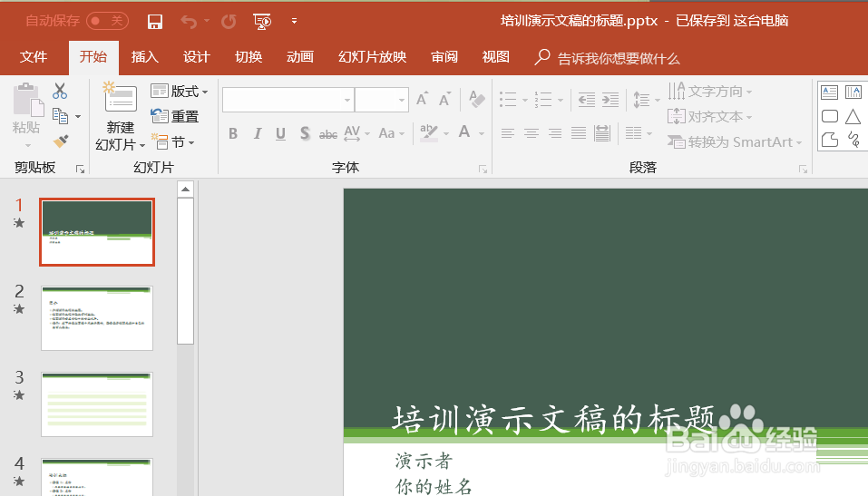Open the 节 section dropdown
The height and width of the screenshot is (496, 868).
[x=173, y=142]
